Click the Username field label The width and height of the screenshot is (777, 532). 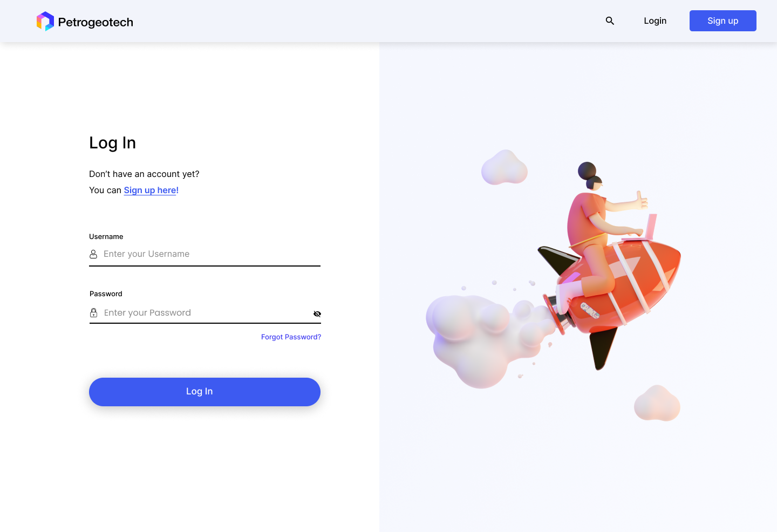(106, 237)
